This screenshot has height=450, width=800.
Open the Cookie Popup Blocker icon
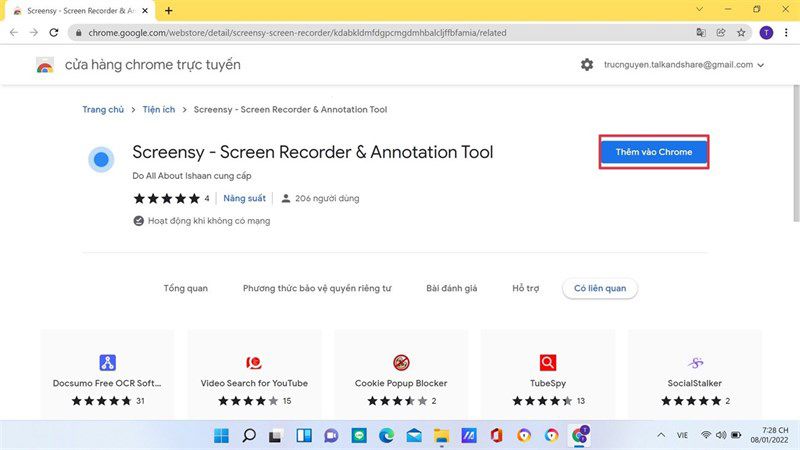(x=401, y=362)
